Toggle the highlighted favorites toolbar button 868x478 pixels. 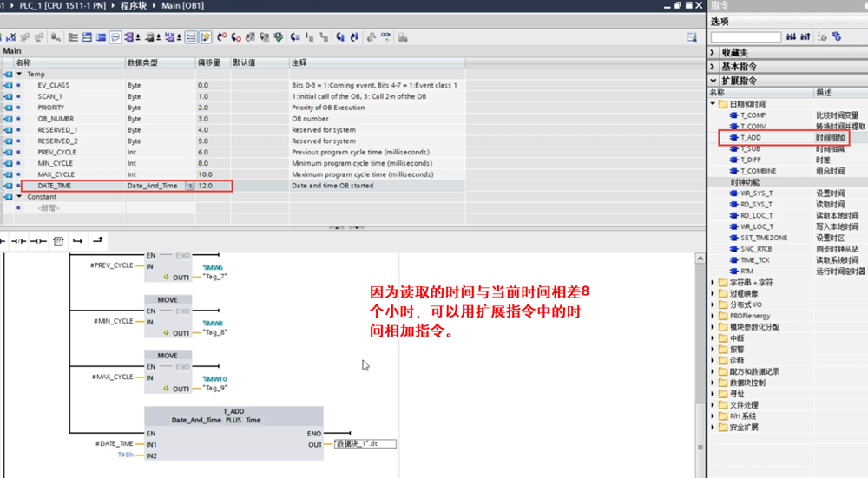206,37
